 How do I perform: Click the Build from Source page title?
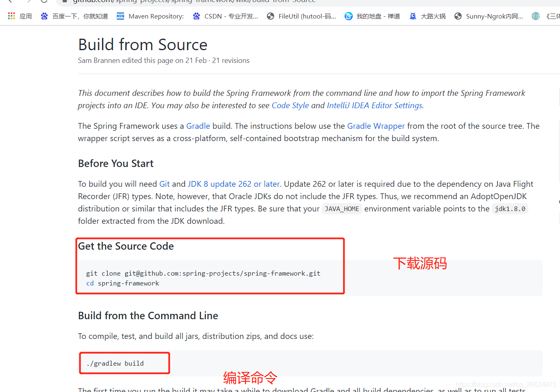143,44
